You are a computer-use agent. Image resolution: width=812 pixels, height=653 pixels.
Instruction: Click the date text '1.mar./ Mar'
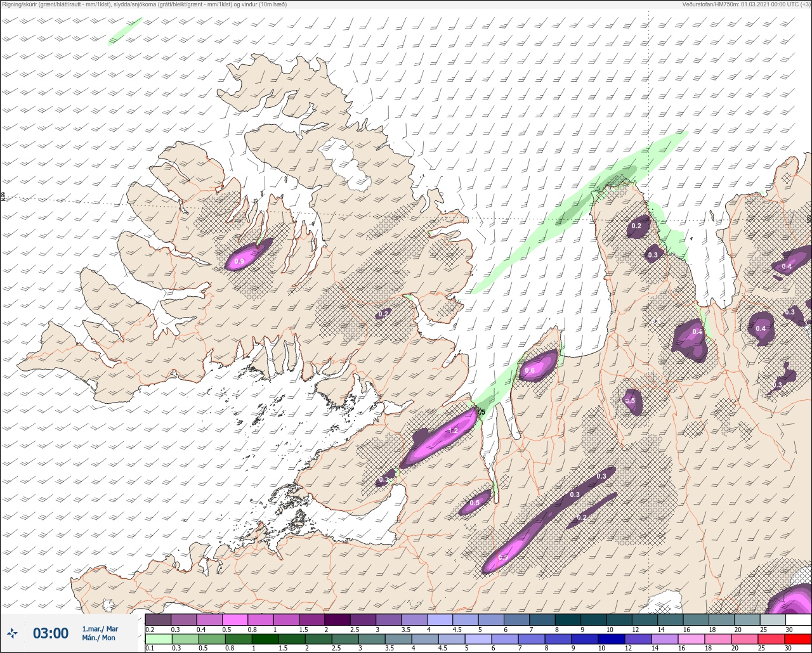point(100,628)
